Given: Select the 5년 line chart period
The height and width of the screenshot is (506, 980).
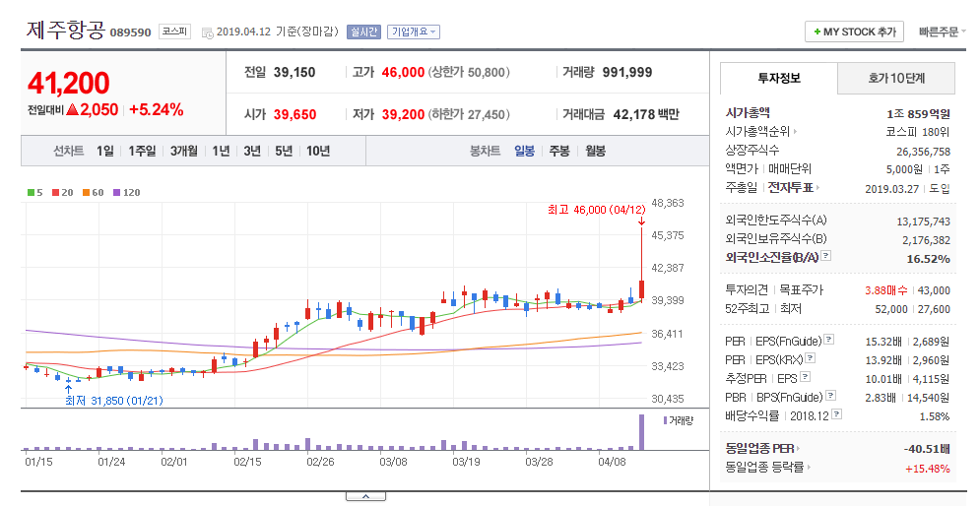Looking at the screenshot, I should 284,152.
